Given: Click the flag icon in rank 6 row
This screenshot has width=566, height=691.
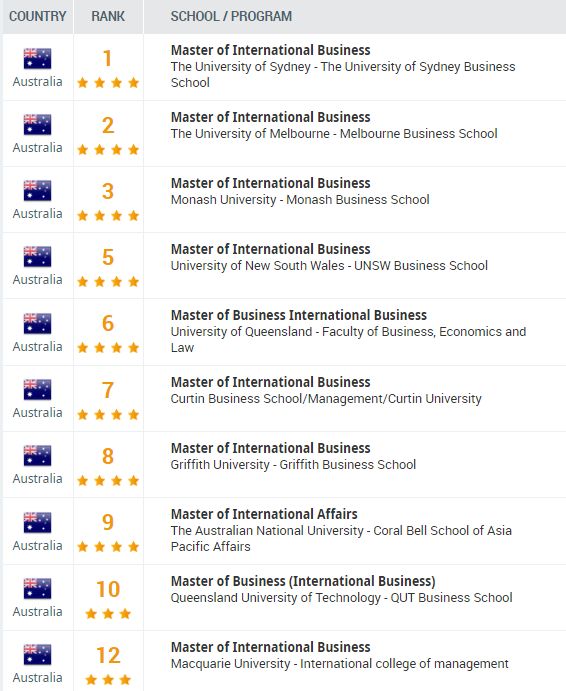Looking at the screenshot, I should click(37, 323).
